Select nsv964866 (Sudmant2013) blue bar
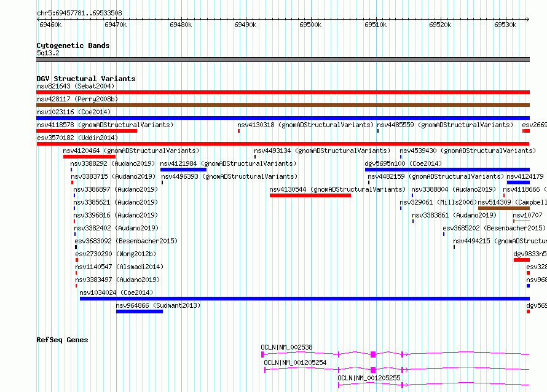Viewport: 547px width, 392px height. [x=140, y=312]
